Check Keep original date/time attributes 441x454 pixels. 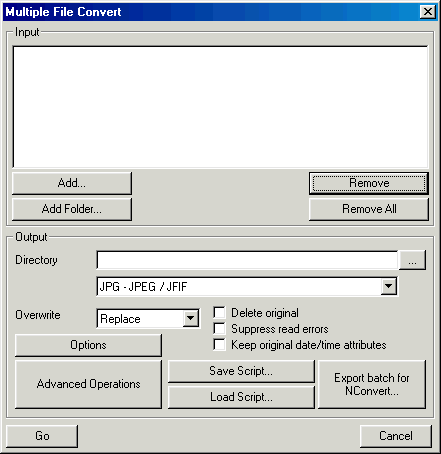pyautogui.click(x=219, y=345)
